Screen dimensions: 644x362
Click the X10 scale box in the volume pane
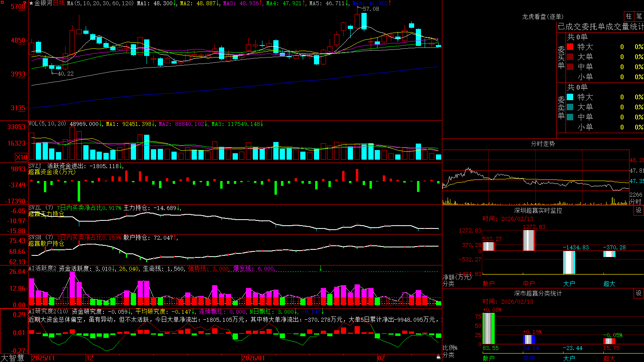coord(21,157)
